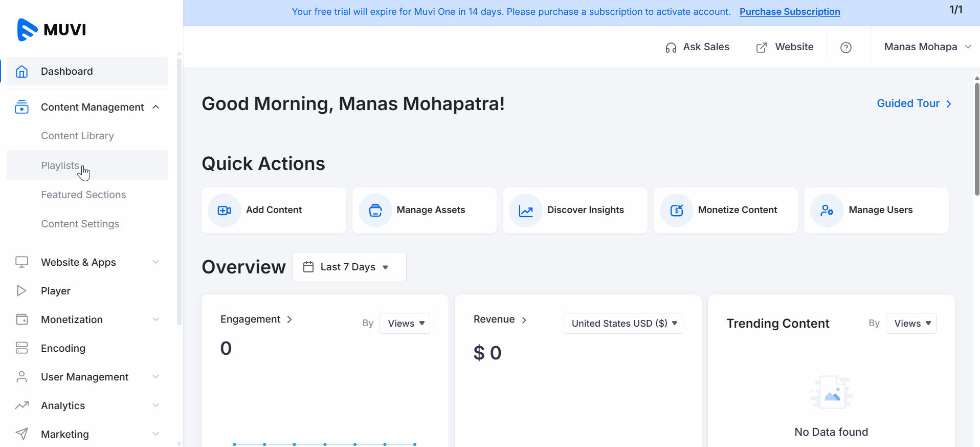
Task: Click the Encoding sidebar icon
Action: click(21, 348)
